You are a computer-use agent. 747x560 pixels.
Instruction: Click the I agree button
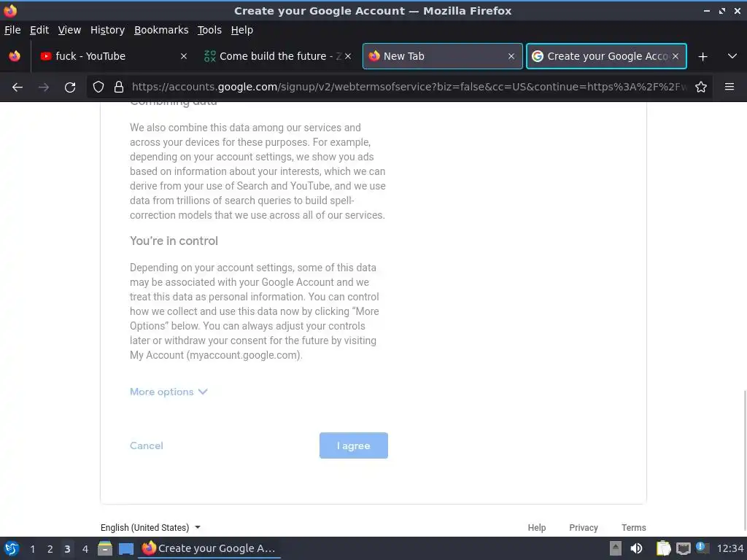tap(354, 446)
